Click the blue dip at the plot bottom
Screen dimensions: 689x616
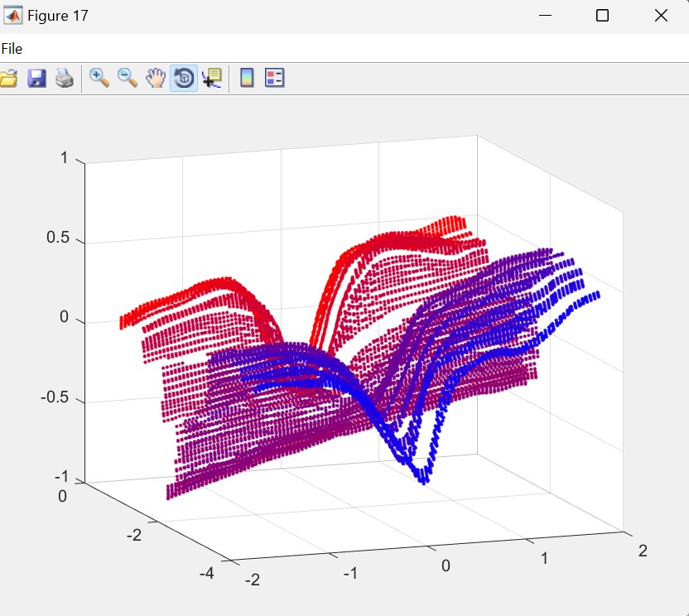click(422, 475)
